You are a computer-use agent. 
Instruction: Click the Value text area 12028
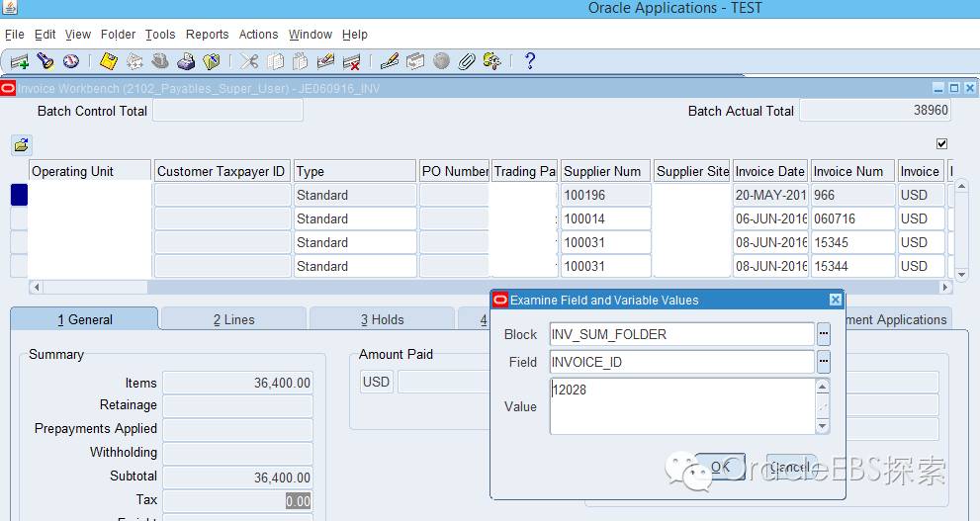pyautogui.click(x=683, y=406)
